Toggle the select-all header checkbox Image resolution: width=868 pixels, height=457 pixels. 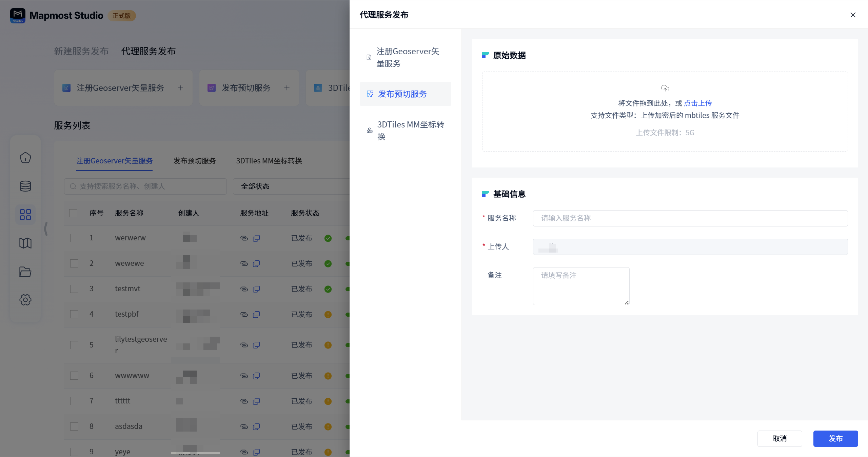(73, 213)
